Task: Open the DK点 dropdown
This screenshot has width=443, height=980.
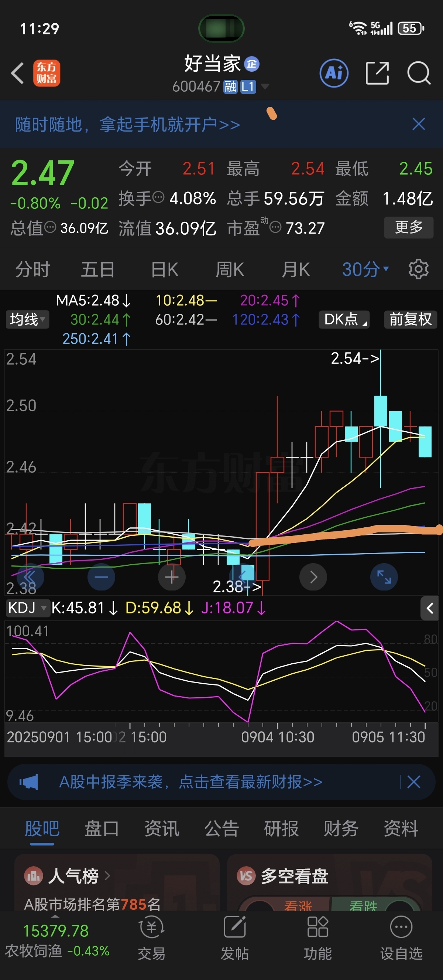Action: coord(344,319)
